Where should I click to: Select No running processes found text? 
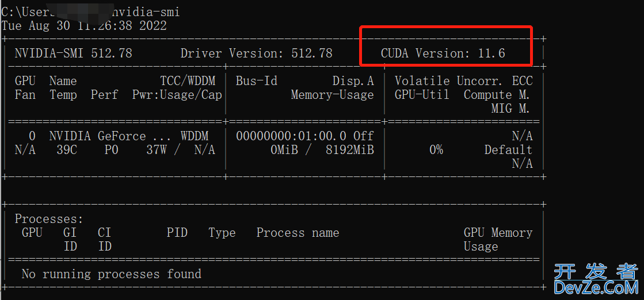(111, 274)
